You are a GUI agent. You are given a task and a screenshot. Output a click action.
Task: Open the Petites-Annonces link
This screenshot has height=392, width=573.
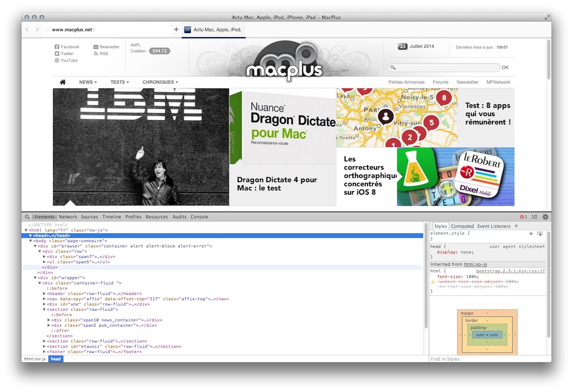(x=406, y=82)
